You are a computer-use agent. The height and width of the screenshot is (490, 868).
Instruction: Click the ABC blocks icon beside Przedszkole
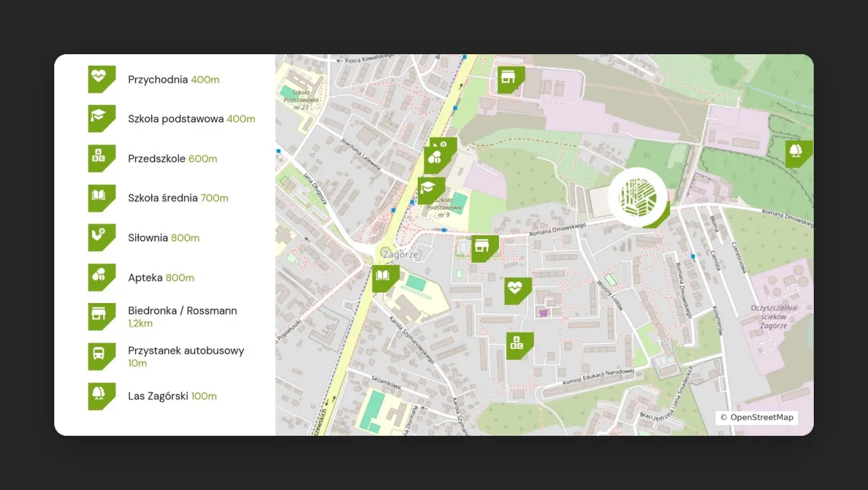coord(102,159)
